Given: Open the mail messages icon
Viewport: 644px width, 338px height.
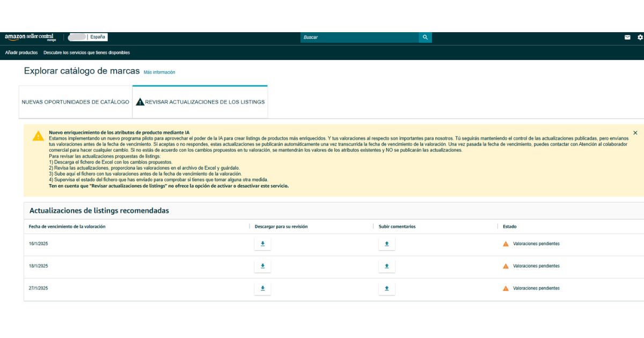Looking at the screenshot, I should 627,38.
